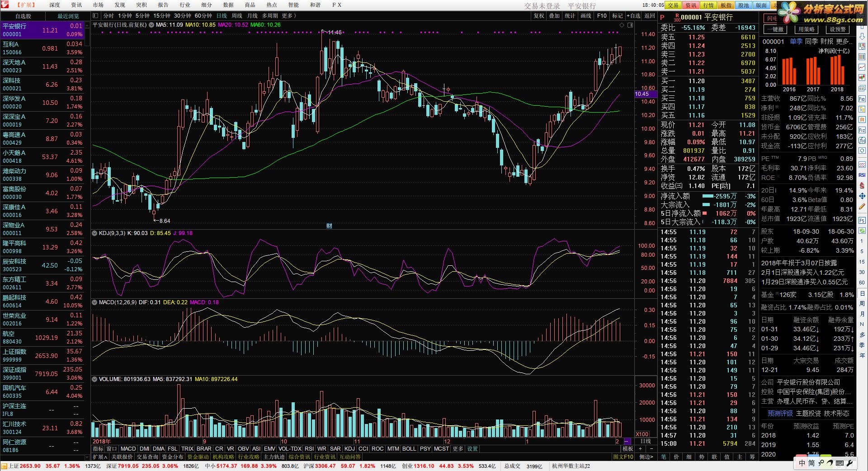The image size is (868, 471).
Task: Click the +自选 button above the chart
Action: click(x=634, y=16)
